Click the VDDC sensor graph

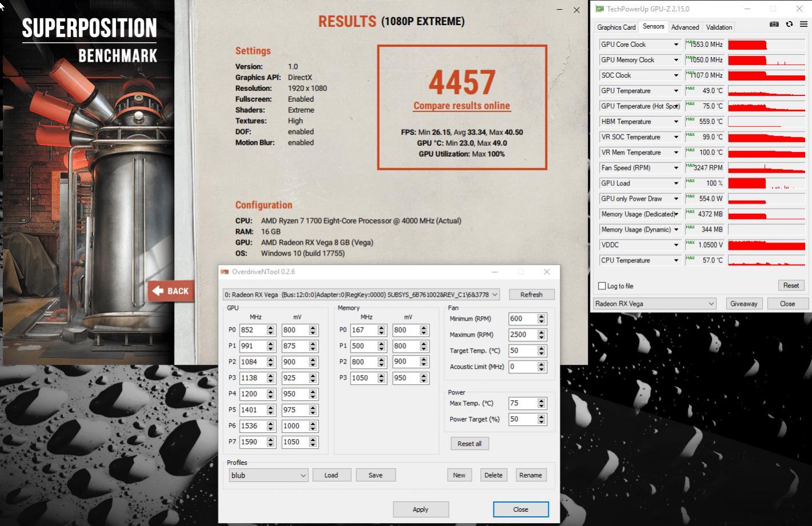click(x=766, y=245)
